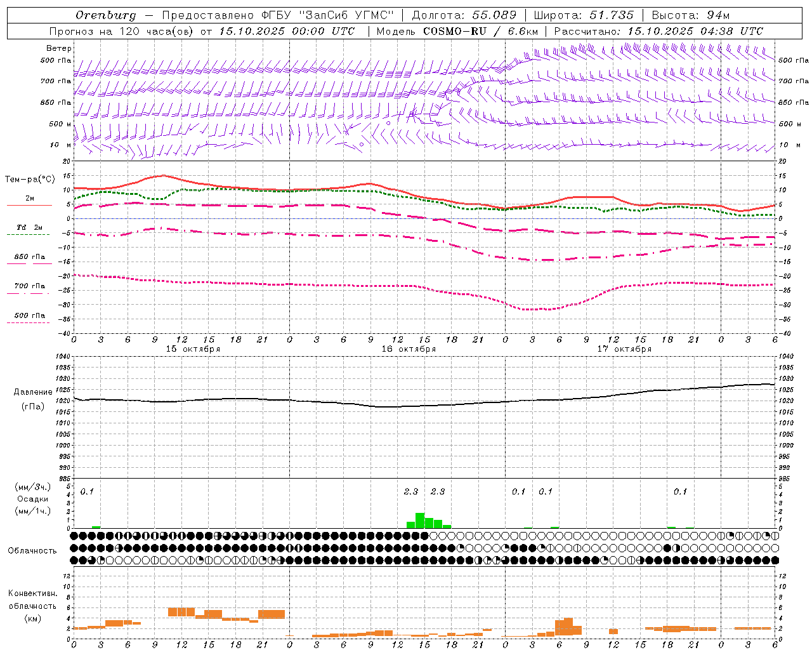Screen dimensions: 812x650
Task: Click the Orenburg station title
Action: (x=106, y=15)
